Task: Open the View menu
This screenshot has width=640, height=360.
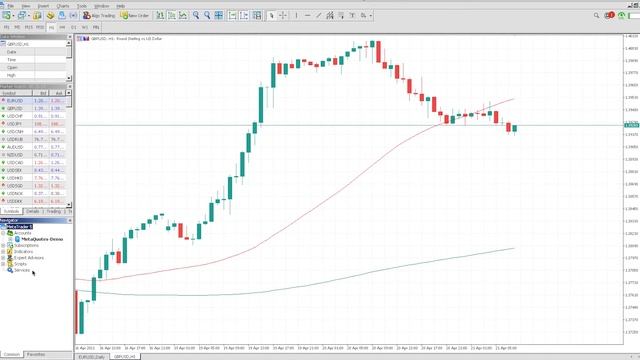Action: (x=26, y=6)
